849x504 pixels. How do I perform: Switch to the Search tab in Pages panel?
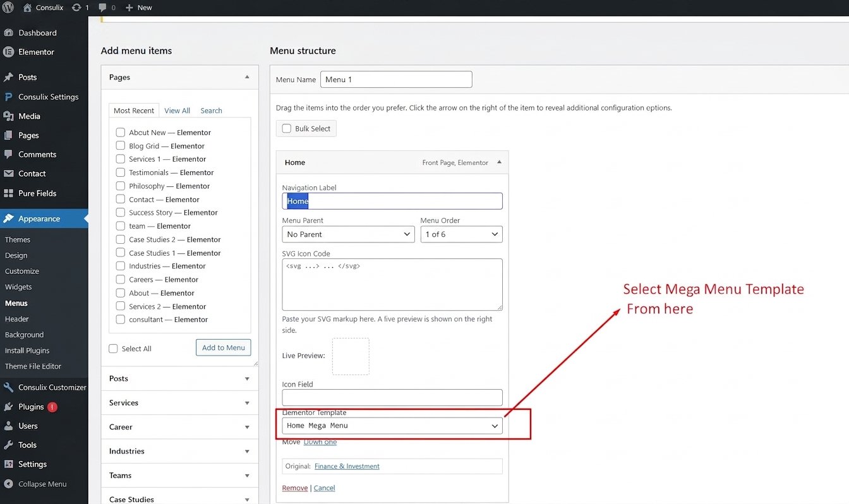(212, 111)
